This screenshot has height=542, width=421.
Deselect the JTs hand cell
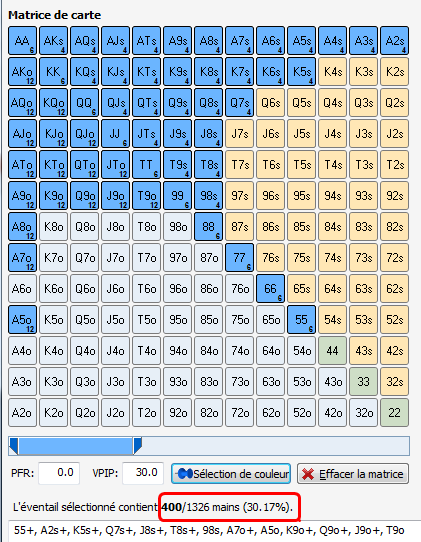147,134
